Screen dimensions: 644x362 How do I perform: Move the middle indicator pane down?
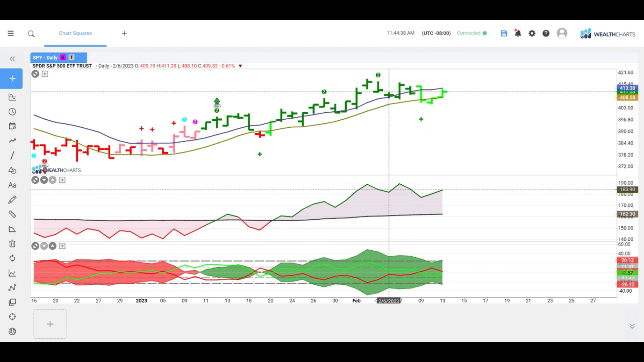coord(44,180)
